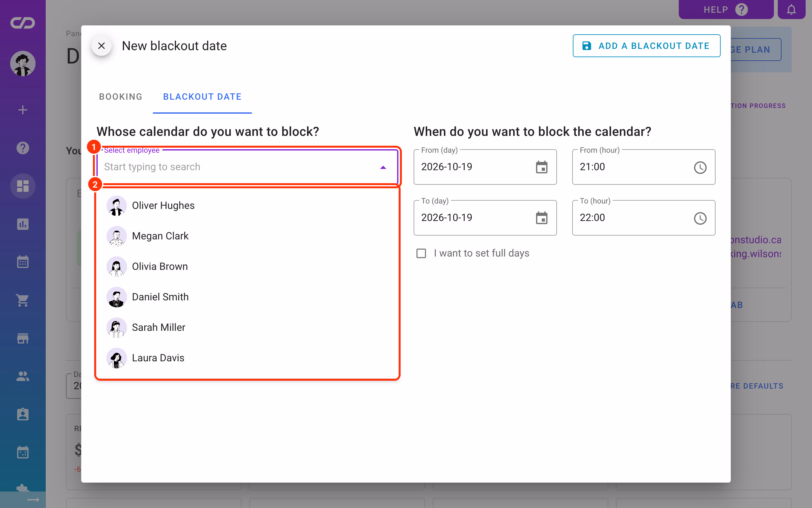Image resolution: width=812 pixels, height=508 pixels.
Task: Open the From (day) calendar picker icon
Action: point(541,167)
